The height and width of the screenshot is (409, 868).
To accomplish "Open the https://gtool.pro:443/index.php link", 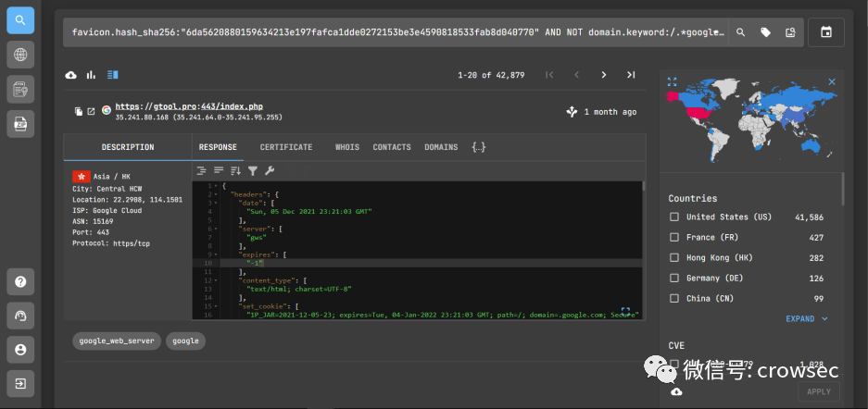I will [x=189, y=106].
